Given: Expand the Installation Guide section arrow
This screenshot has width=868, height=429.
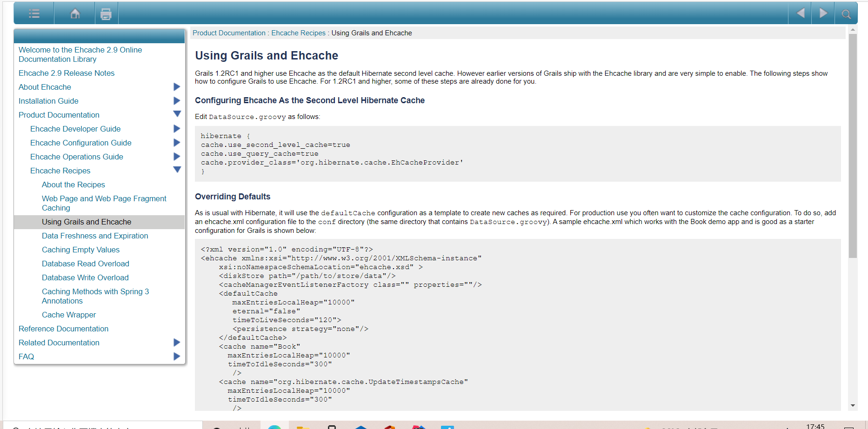Looking at the screenshot, I should (177, 101).
